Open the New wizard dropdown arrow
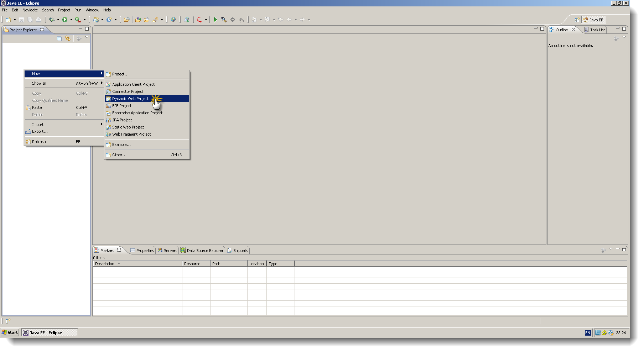Screen dimensions: 644x352 click(x=15, y=20)
